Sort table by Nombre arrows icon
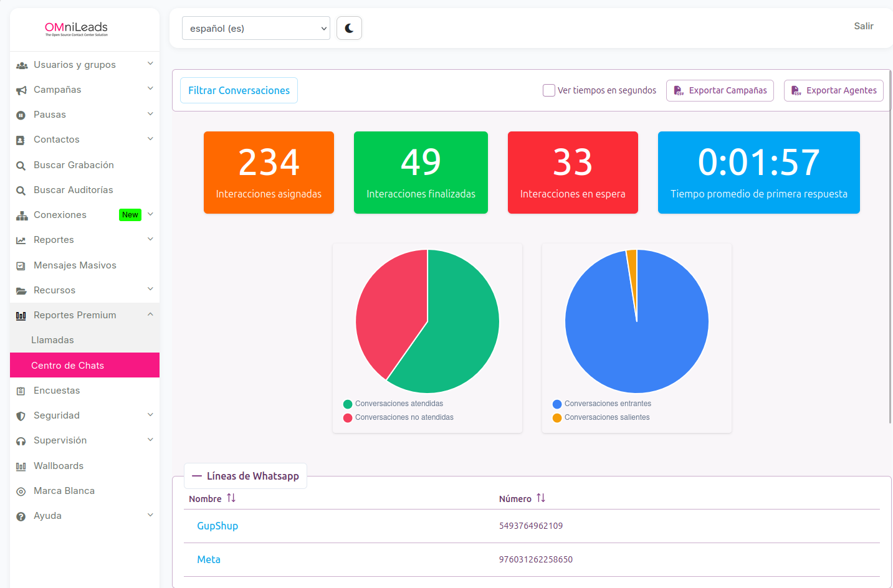 click(x=231, y=498)
